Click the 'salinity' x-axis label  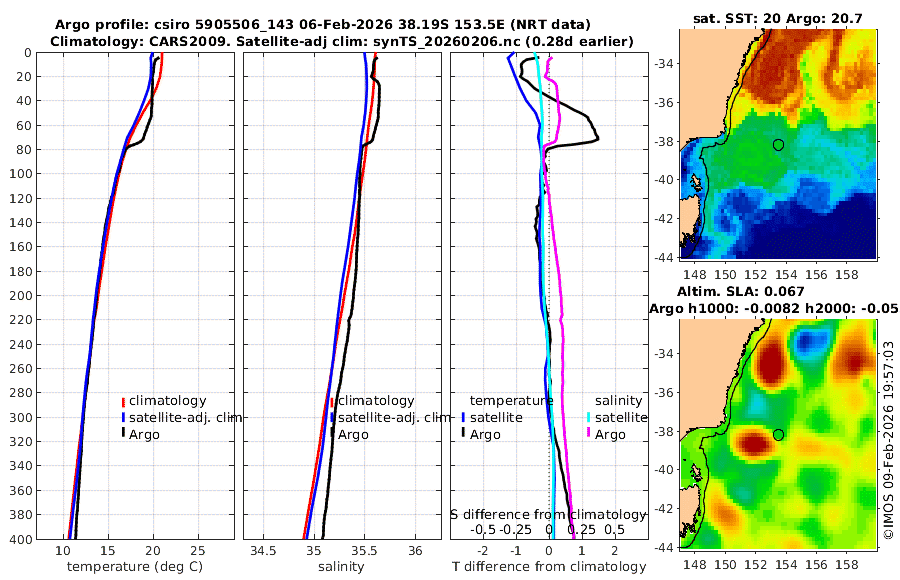[341, 567]
